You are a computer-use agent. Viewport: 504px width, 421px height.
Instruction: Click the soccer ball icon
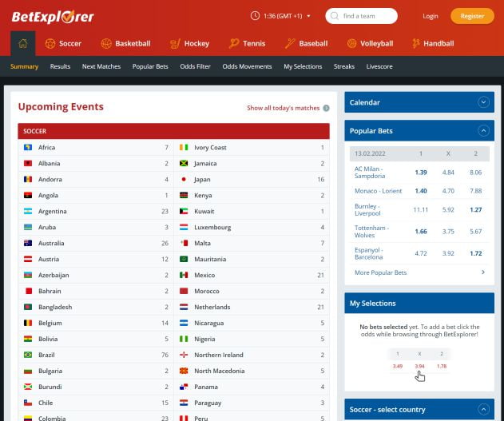50,43
